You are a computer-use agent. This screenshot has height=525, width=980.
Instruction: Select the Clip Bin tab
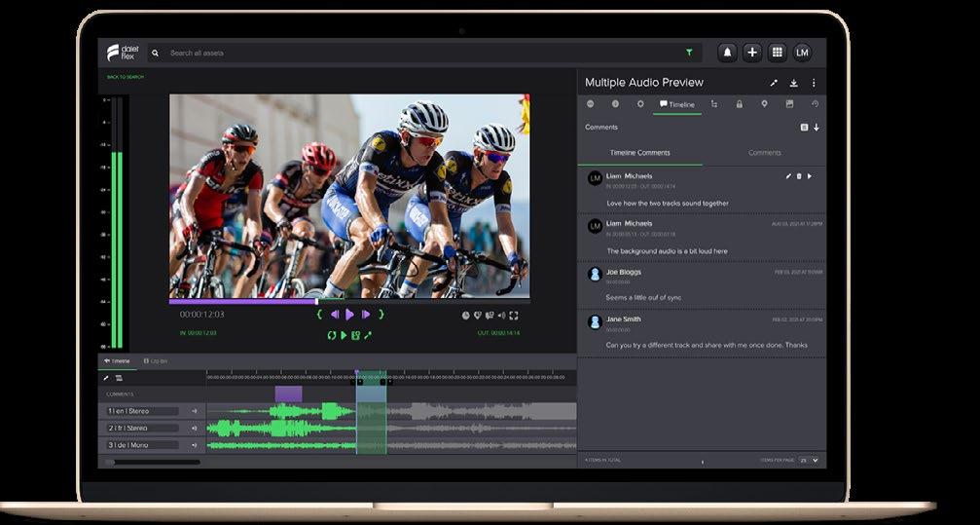tap(155, 361)
